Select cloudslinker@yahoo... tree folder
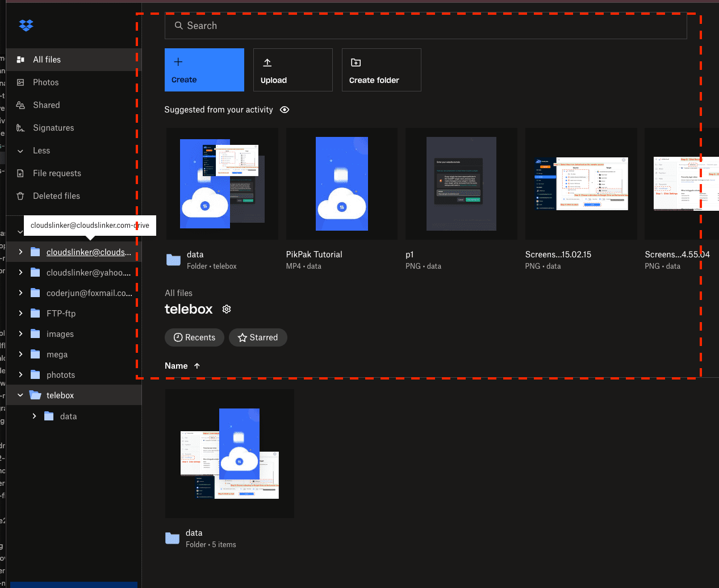The image size is (719, 588). 89,273
